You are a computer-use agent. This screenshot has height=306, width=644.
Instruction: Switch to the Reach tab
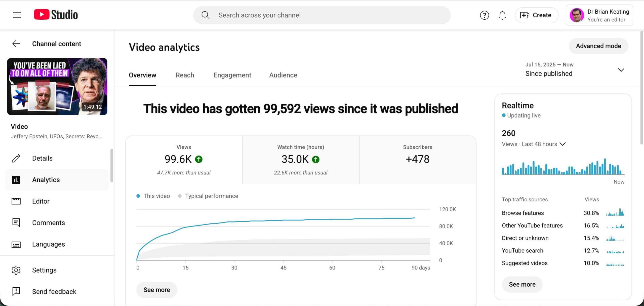(185, 75)
